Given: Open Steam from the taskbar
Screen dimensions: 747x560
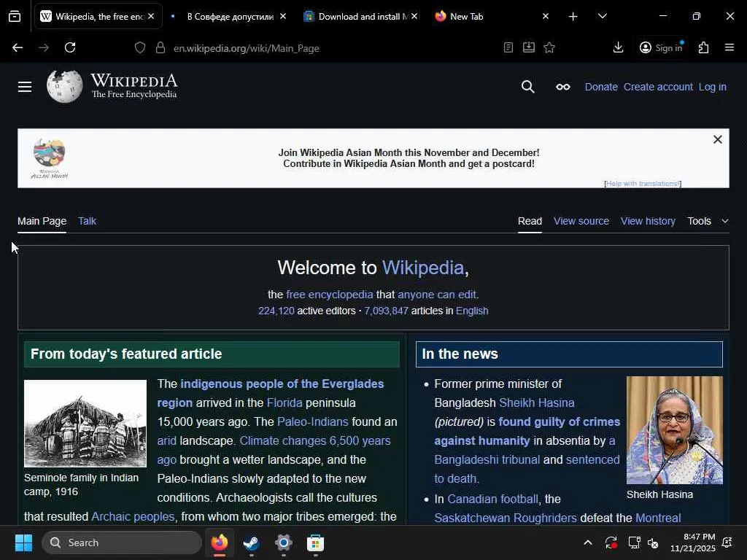Looking at the screenshot, I should point(252,542).
